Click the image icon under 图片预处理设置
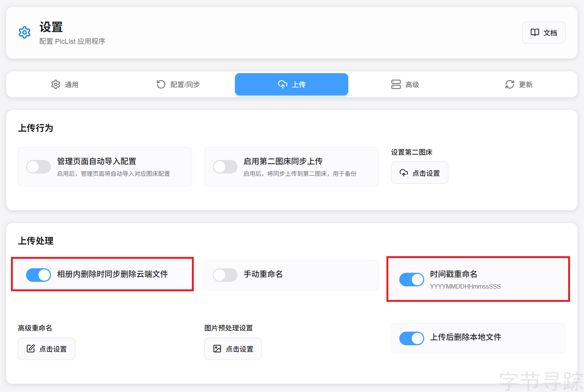The width and height of the screenshot is (584, 392). coord(217,349)
